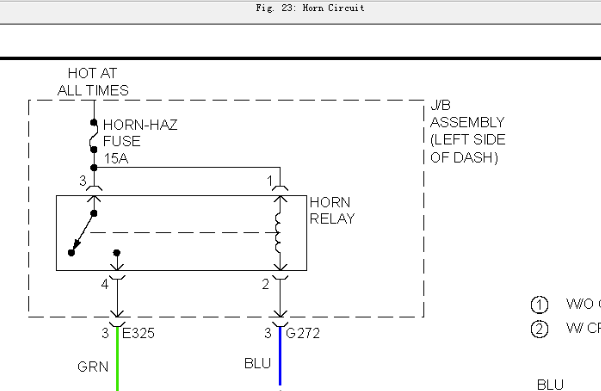Click the relay switch contact arrow
Image resolution: width=601 pixels, height=391 pixels.
click(x=83, y=233)
